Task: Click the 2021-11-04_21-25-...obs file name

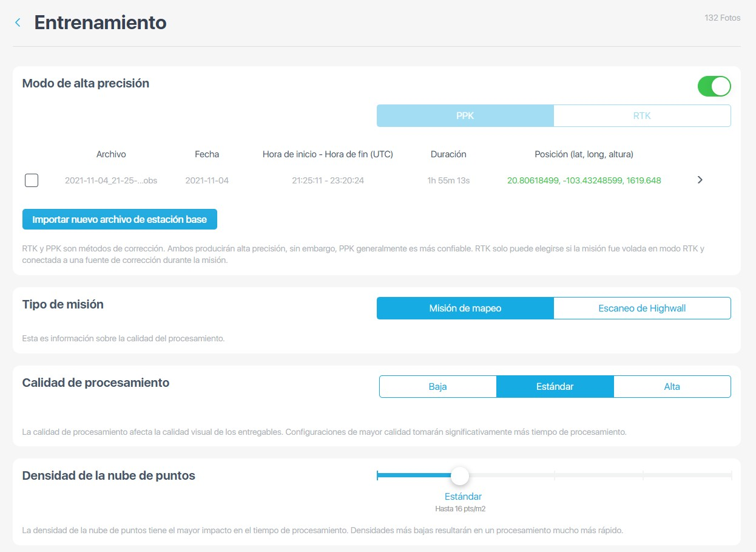Action: point(111,180)
